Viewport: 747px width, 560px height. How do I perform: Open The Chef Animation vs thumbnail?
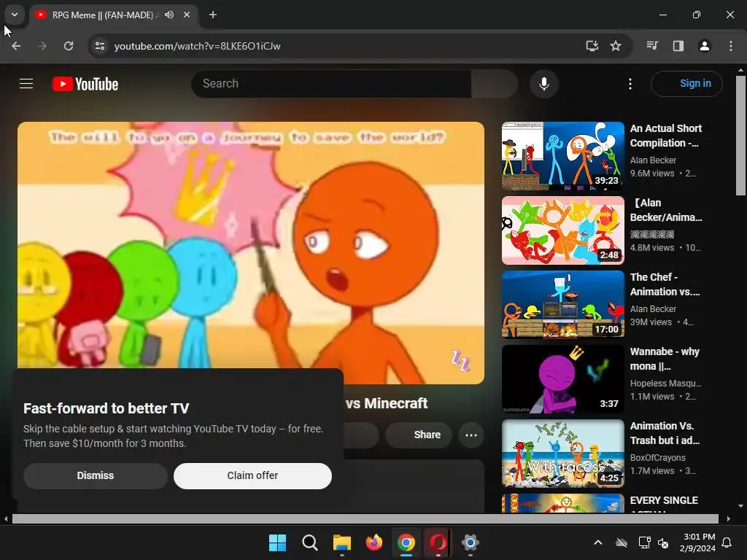(x=562, y=305)
